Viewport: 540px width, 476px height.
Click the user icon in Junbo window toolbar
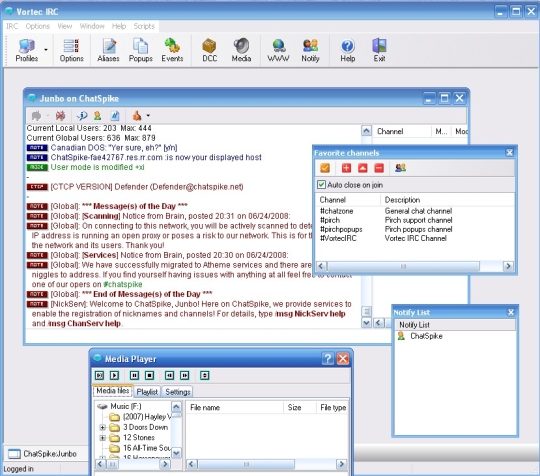pos(97,116)
